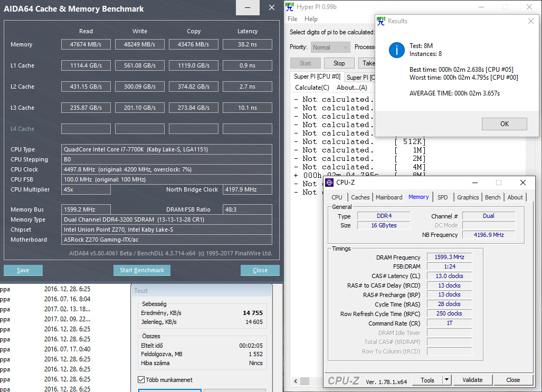The height and width of the screenshot is (392, 542).
Task: Click the CPU Type field QuadCore i7-7700K
Action: click(167, 149)
